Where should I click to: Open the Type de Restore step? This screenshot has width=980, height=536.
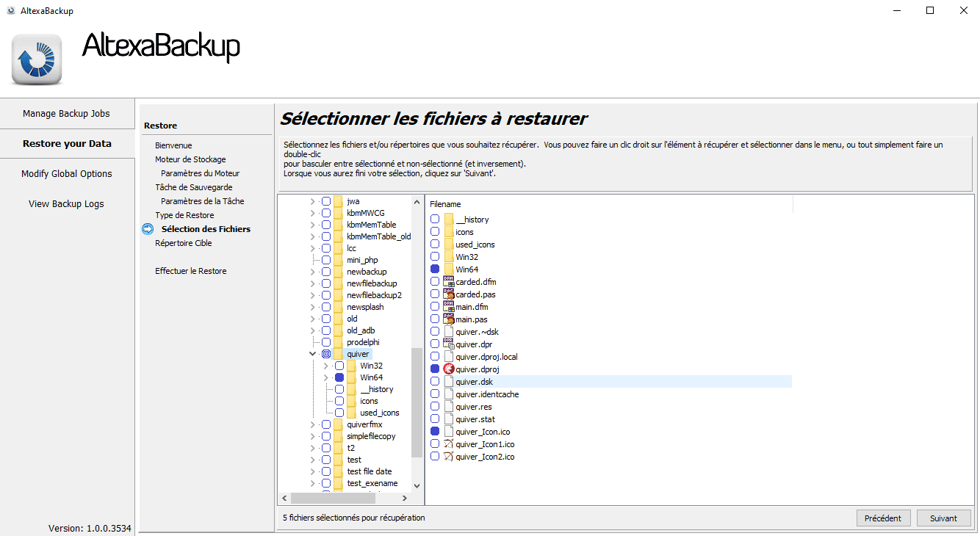(x=184, y=215)
